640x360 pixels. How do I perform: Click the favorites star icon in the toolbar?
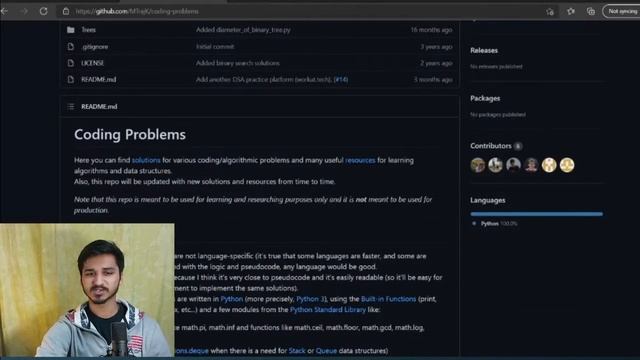tap(571, 11)
